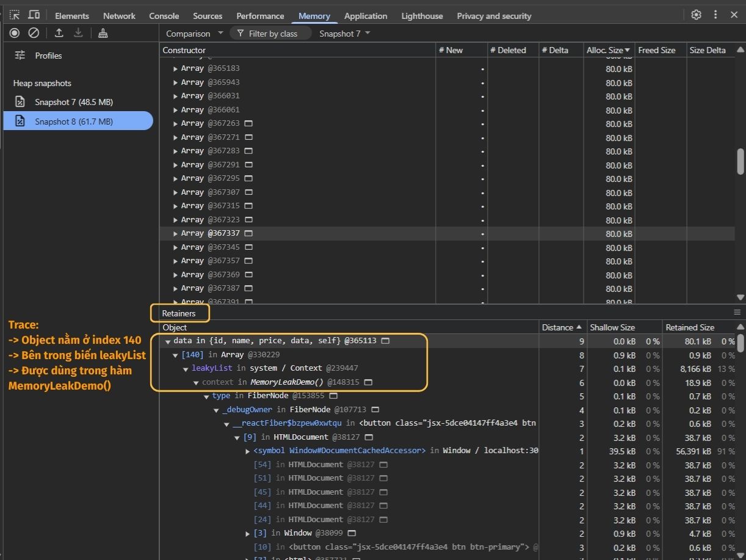The width and height of the screenshot is (746, 560).
Task: Click the Profiles sliders icon in the sidebar
Action: (20, 56)
